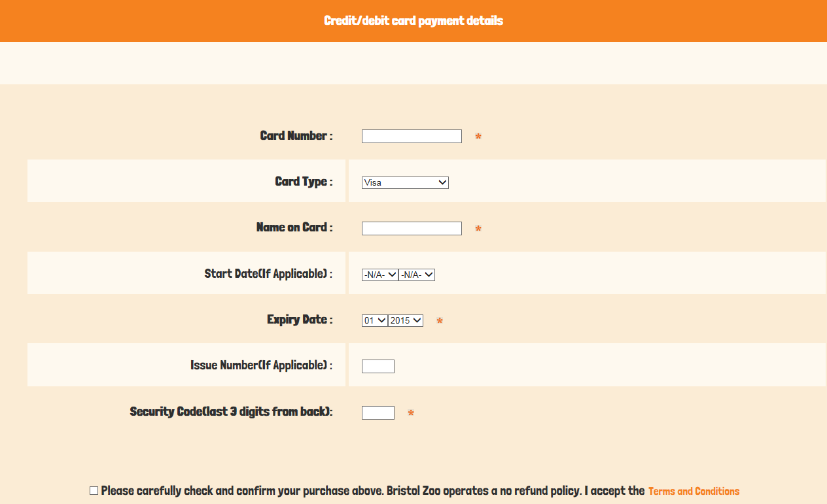This screenshot has width=827, height=504.
Task: Click the Name on Card label
Action: (x=294, y=227)
